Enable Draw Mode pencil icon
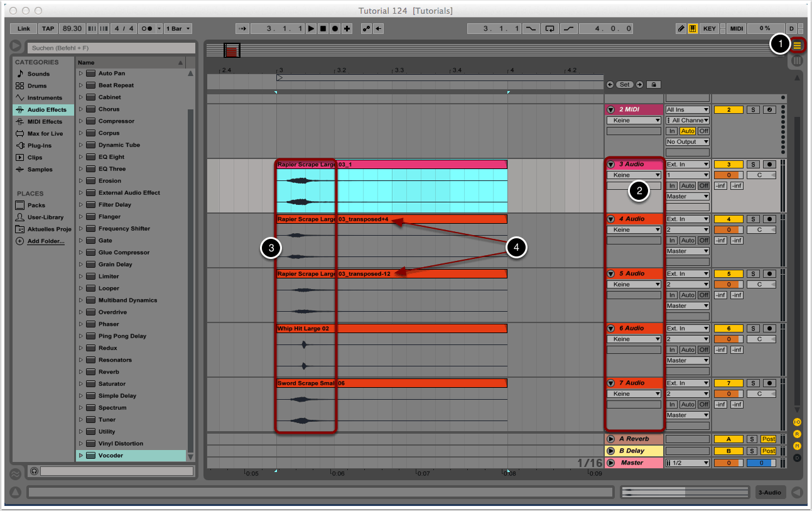Screen dimensions: 812x511 tap(681, 29)
